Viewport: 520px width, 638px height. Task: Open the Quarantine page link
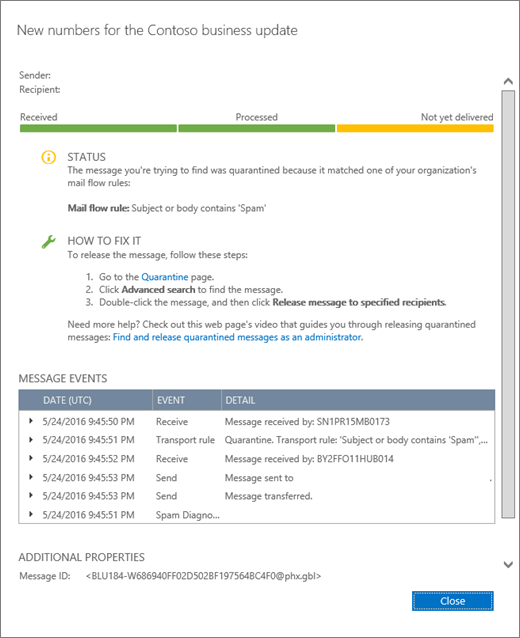click(x=165, y=277)
